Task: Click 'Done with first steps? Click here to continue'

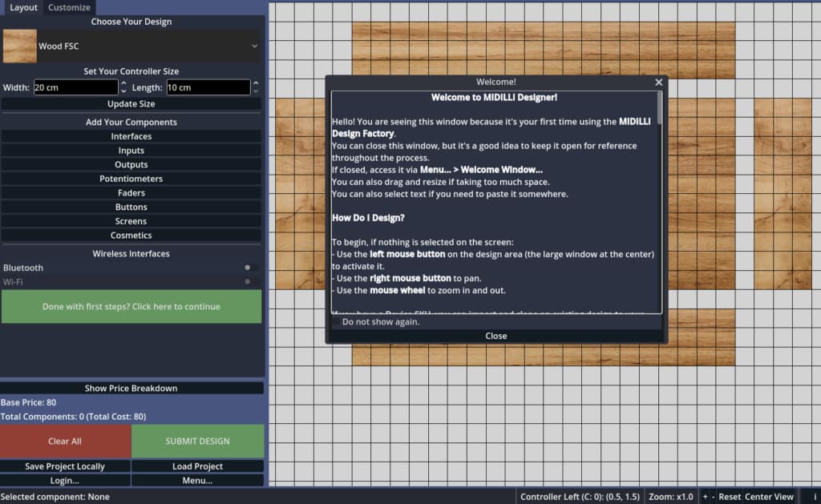Action: tap(131, 307)
